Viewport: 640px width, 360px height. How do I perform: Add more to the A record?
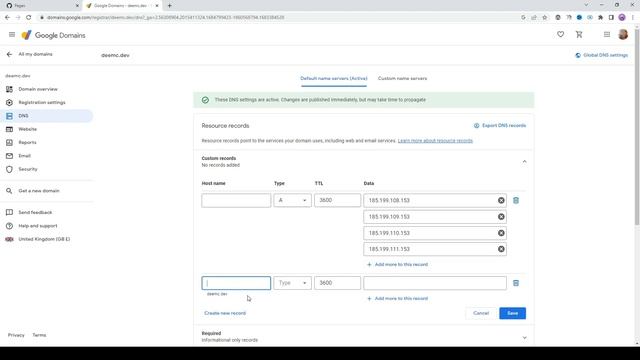pyautogui.click(x=397, y=264)
